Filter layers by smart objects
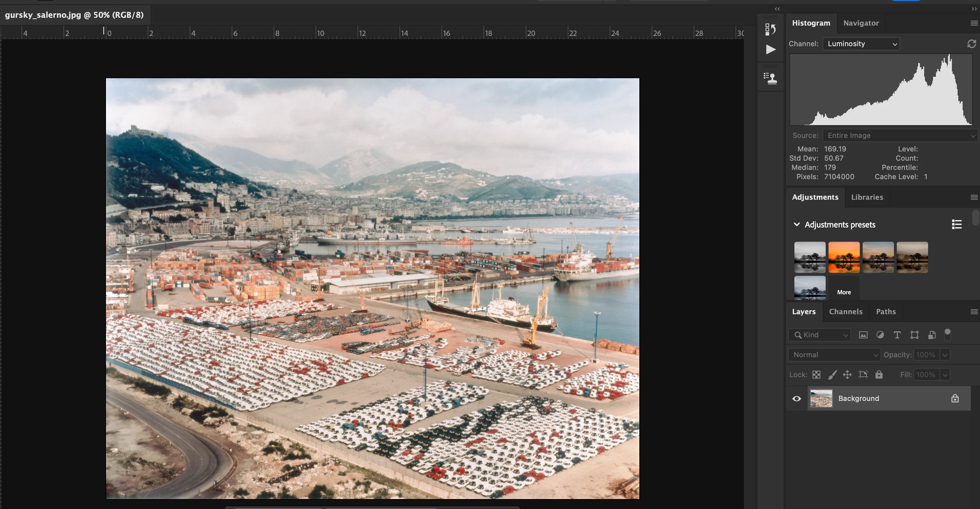The width and height of the screenshot is (980, 509). (932, 335)
